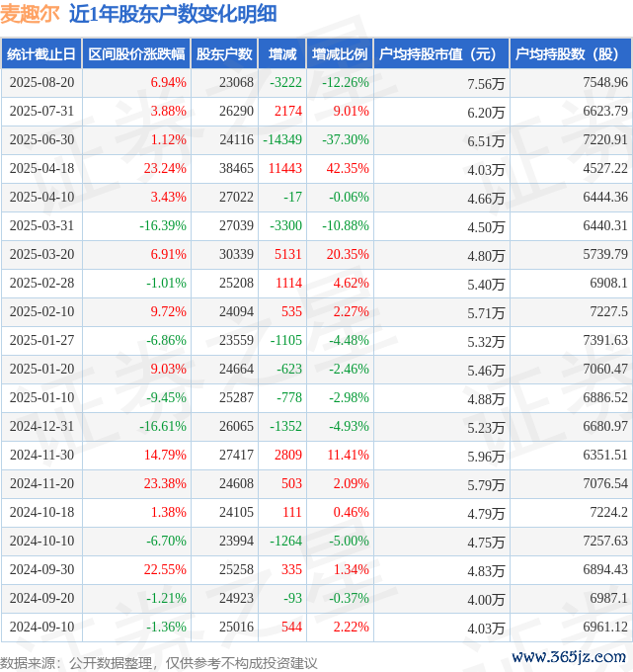Select date cell 2024-11-30

point(42,455)
